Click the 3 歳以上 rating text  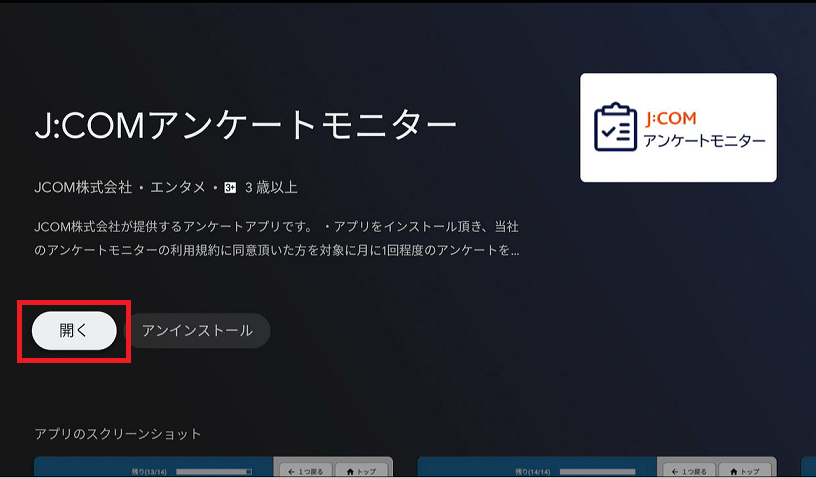(271, 187)
